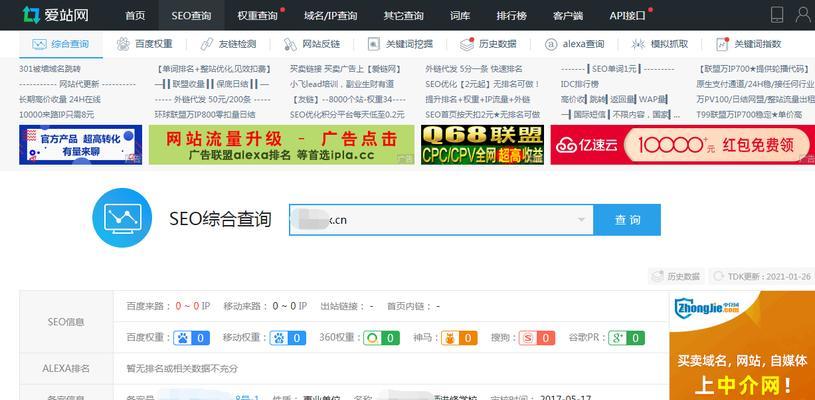The width and height of the screenshot is (815, 400).
Task: Open the user account icon
Action: [803, 15]
